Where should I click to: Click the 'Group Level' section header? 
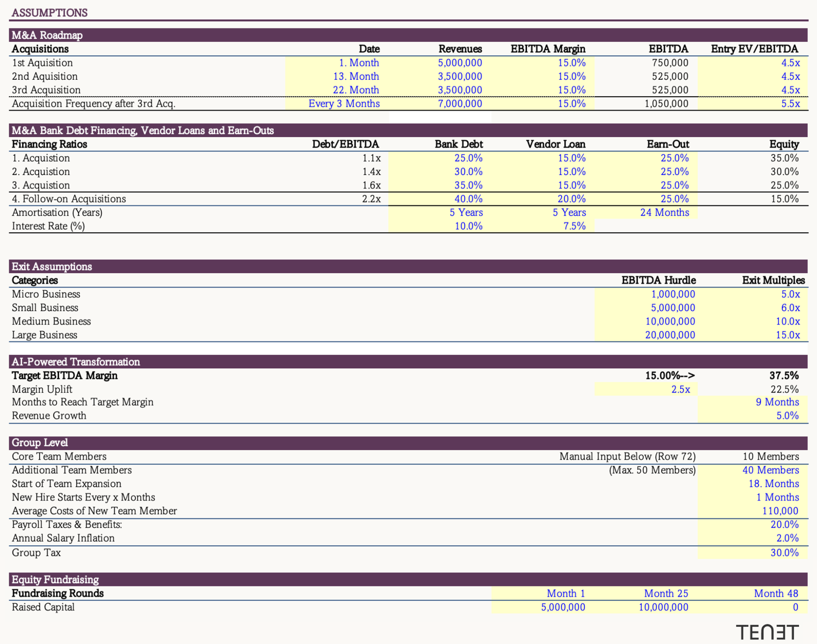tap(408, 443)
